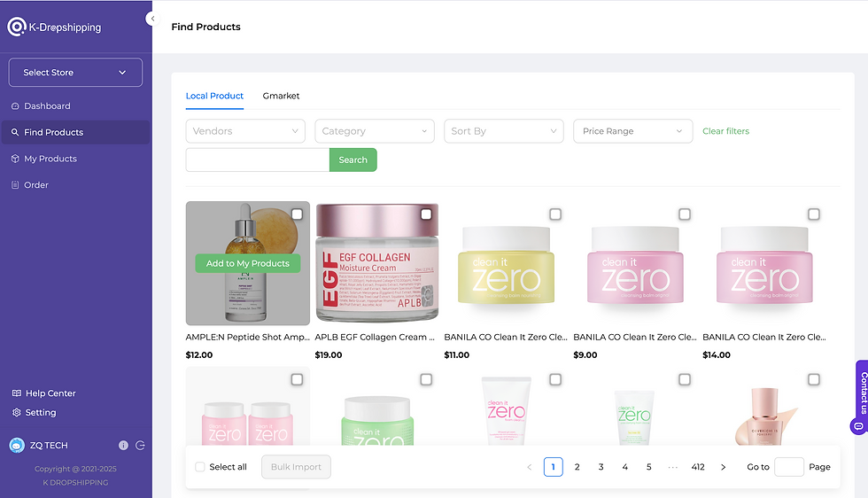868x498 pixels.
Task: Click the My Products box icon
Action: click(x=15, y=159)
